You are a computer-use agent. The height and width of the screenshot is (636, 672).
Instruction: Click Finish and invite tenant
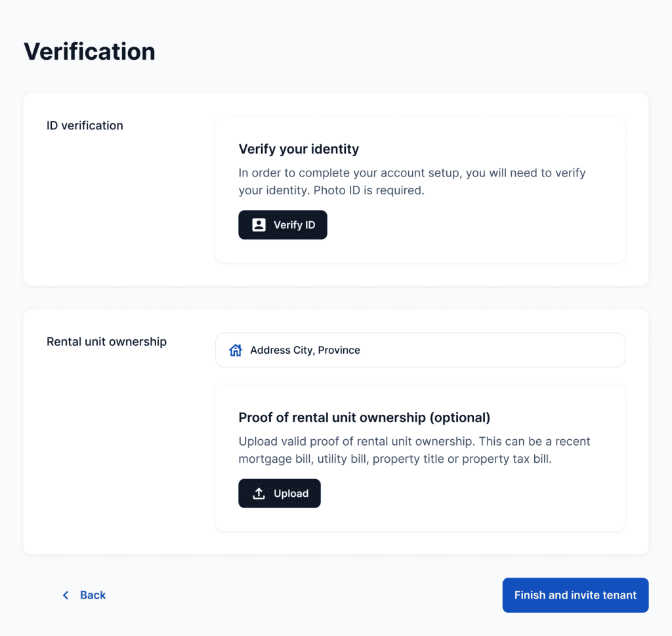(576, 595)
